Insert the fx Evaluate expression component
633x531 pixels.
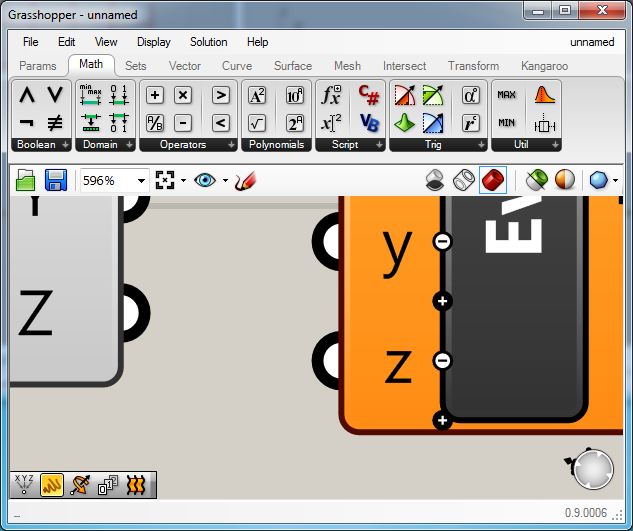[331, 95]
